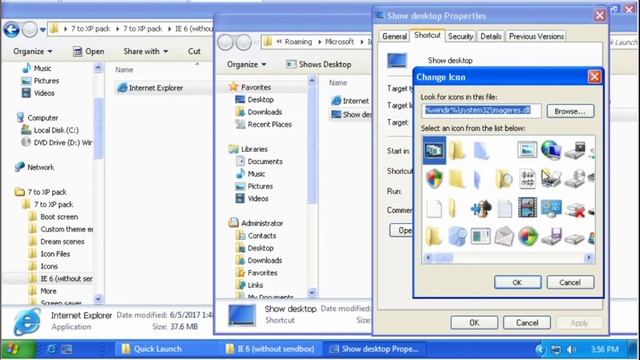The image size is (640, 360).
Task: Select the printer scanner icon
Action: coord(551,179)
